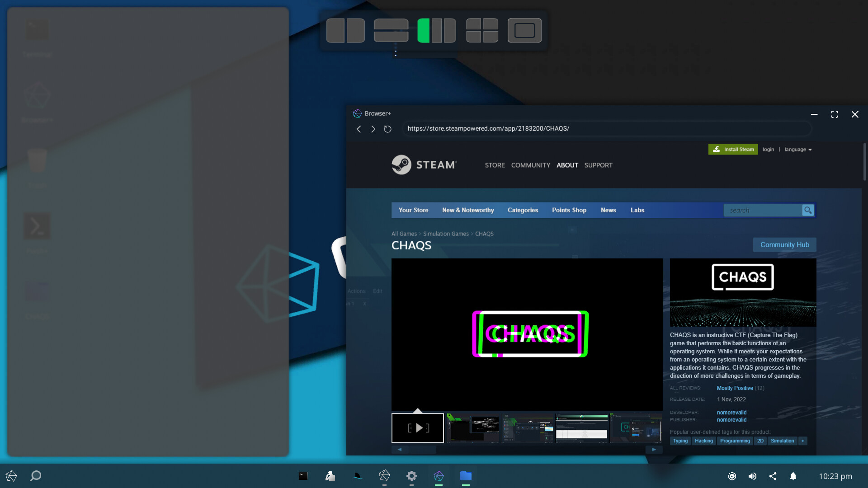The width and height of the screenshot is (868, 488).
Task: Open the COMMUNITY menu on Steam
Action: click(530, 165)
